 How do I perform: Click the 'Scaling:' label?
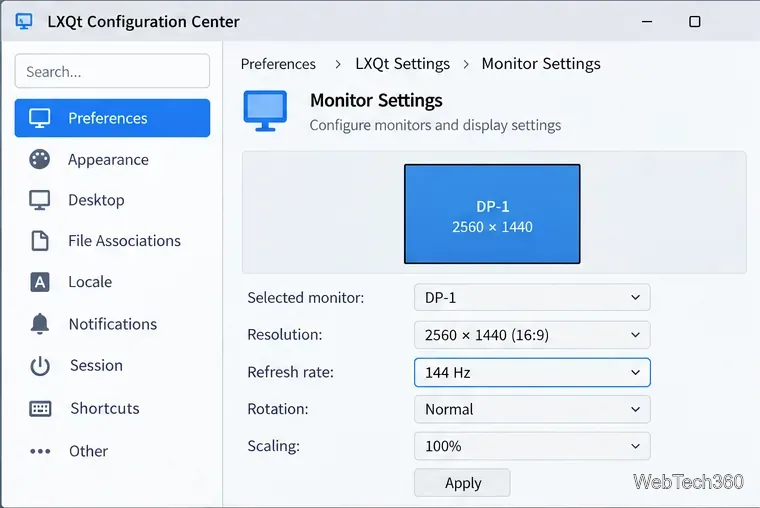tap(273, 446)
